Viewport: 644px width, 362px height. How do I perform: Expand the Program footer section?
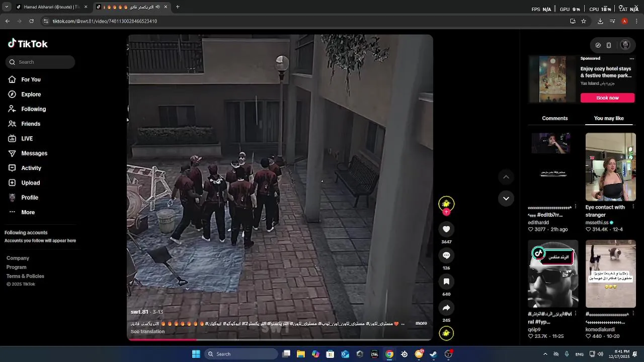coord(16,267)
